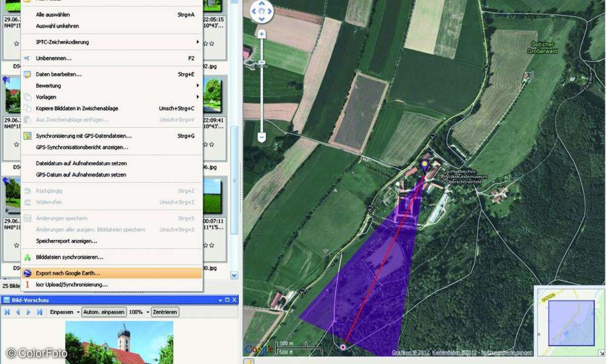The height and width of the screenshot is (364, 606).
Task: Click the map zoom slider handle
Action: 262,63
